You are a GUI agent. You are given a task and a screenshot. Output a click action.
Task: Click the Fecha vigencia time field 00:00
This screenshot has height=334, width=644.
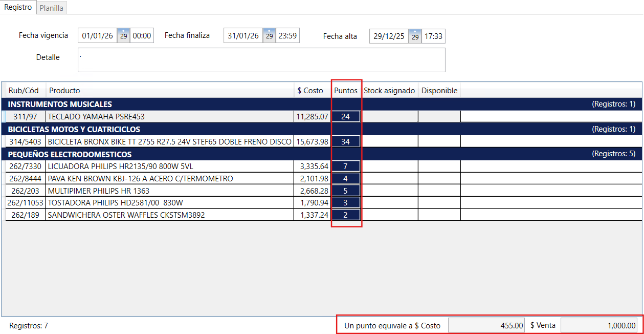pos(142,36)
